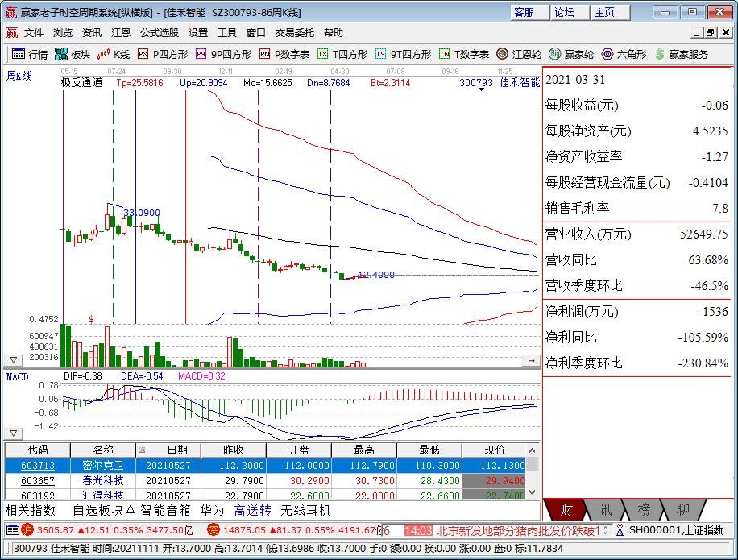Open the 公式选股 menu
The height and width of the screenshot is (560, 738).
(160, 32)
